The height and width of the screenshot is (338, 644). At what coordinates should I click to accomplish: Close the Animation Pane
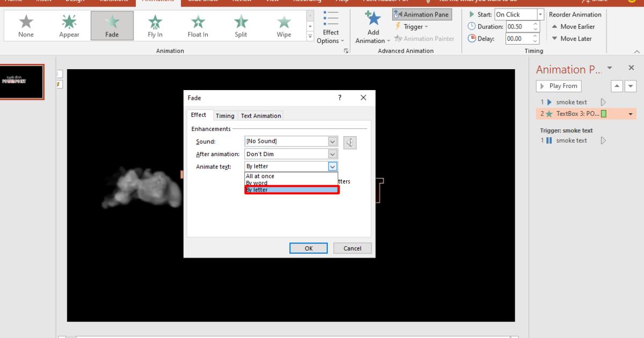pyautogui.click(x=631, y=68)
